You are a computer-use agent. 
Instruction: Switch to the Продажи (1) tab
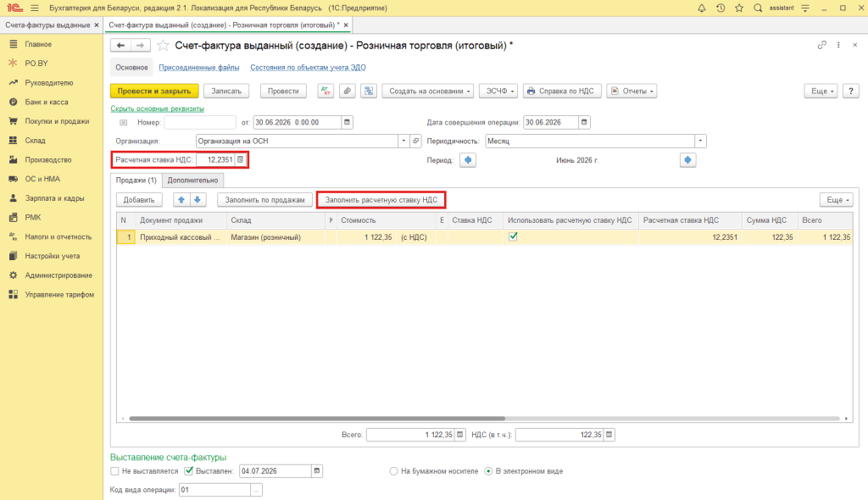tap(136, 180)
